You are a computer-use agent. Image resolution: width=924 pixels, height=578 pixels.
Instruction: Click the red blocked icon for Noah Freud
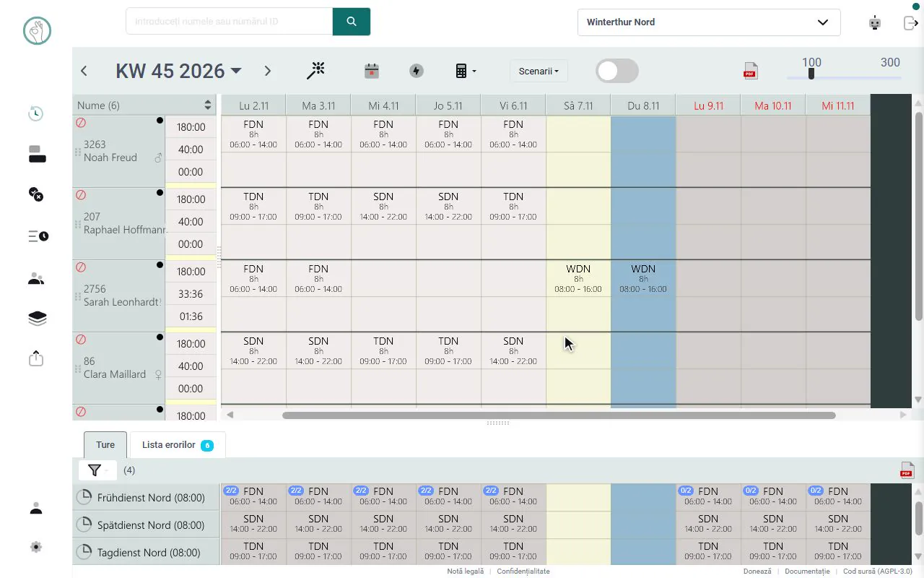81,123
